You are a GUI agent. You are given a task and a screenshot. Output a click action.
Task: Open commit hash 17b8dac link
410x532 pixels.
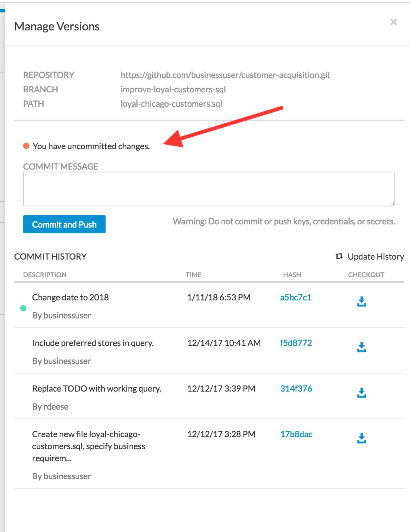coord(296,434)
